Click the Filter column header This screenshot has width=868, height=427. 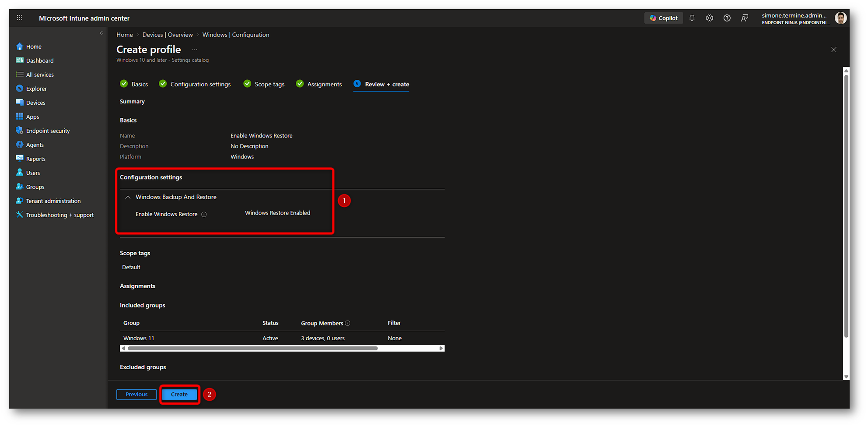coord(394,323)
